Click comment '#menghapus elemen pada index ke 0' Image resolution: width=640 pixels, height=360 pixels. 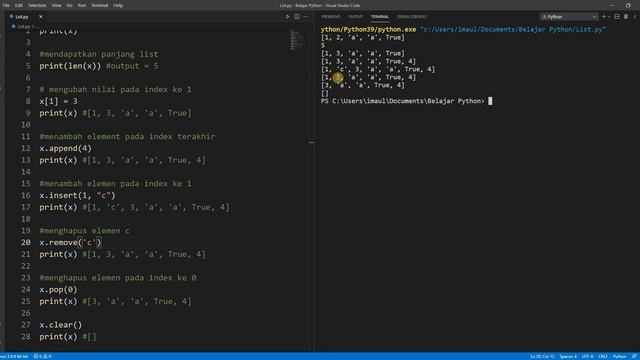[x=118, y=278]
